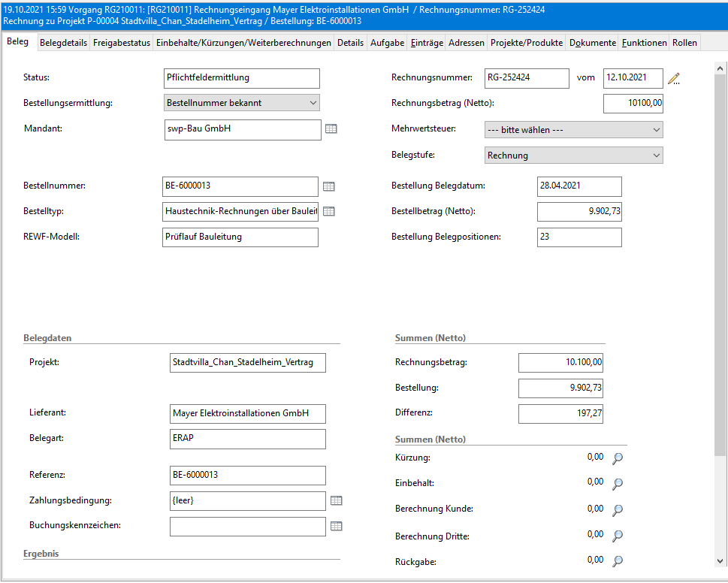The image size is (728, 583).
Task: Click the Projekt field Stadtvilla_Chan_Stadelheim_Vertrag
Action: (x=248, y=363)
